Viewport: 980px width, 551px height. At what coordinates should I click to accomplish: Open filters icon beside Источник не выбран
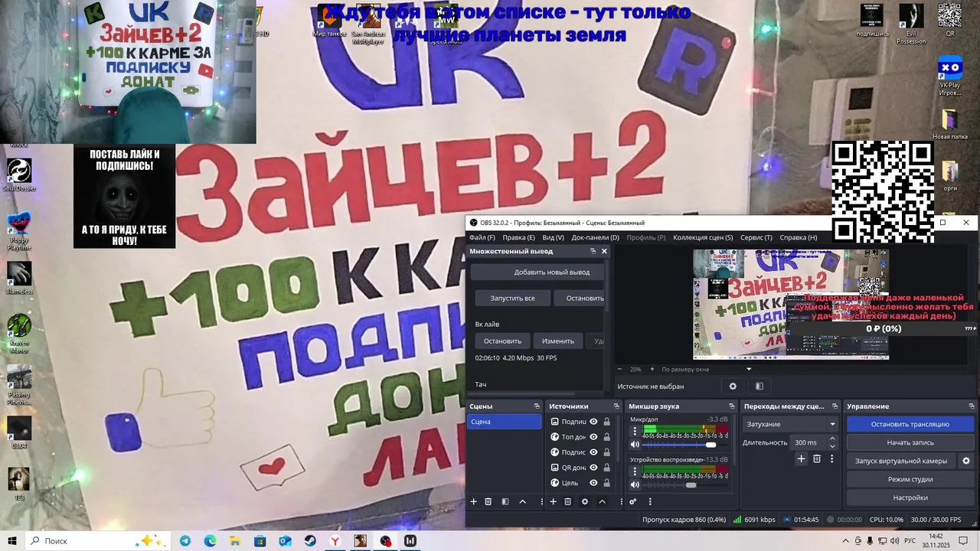pyautogui.click(x=759, y=386)
